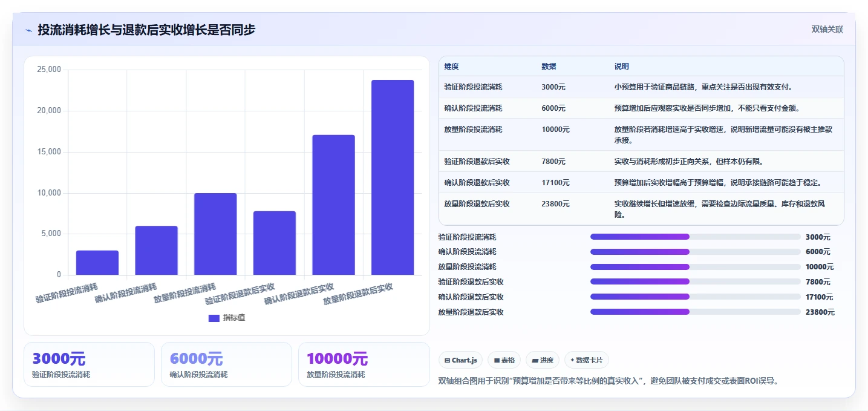The width and height of the screenshot is (868, 411).
Task: Click the 15,000 y-axis label
Action: [x=49, y=152]
